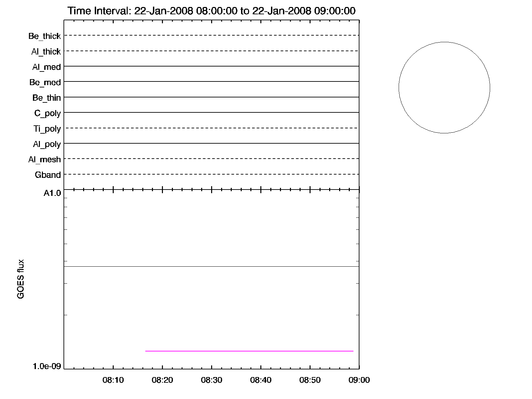This screenshot has width=532, height=399.
Task: Select the 09:00 end time label
Action: click(359, 380)
